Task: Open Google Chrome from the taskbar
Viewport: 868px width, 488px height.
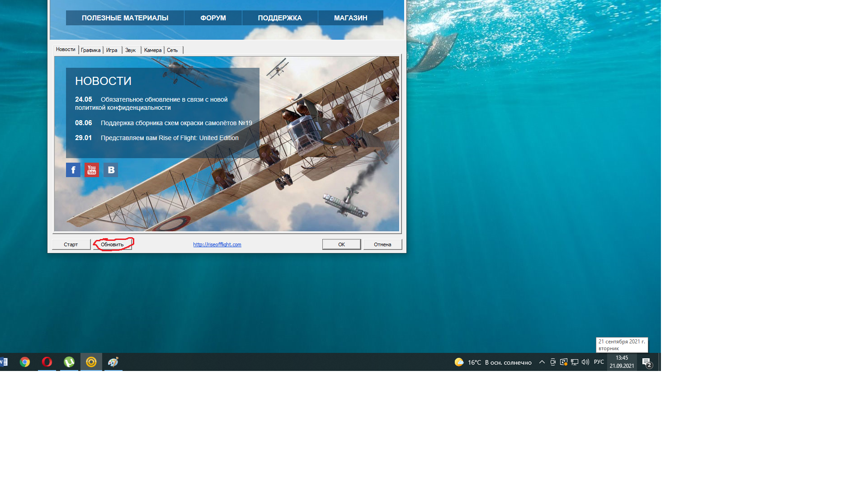Action: (25, 362)
